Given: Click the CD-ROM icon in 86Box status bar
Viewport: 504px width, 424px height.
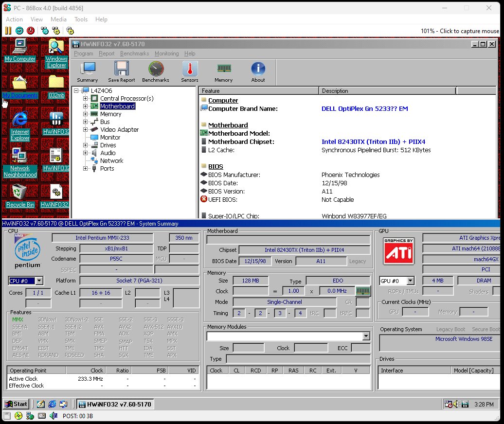Looking at the screenshot, I should pyautogui.click(x=18, y=416).
